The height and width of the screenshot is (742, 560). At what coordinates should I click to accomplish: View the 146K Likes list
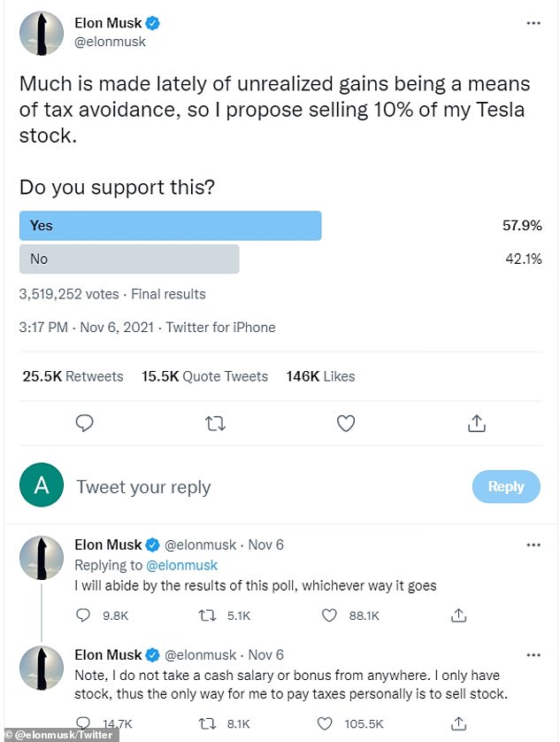point(320,376)
